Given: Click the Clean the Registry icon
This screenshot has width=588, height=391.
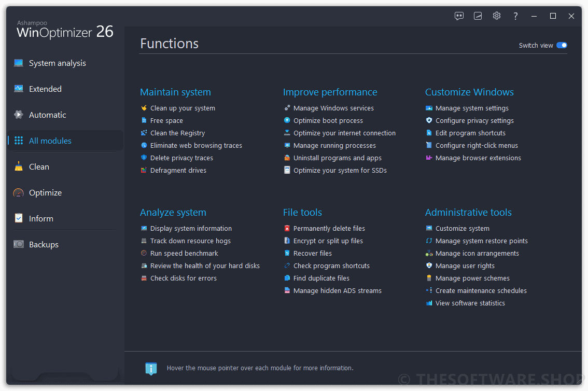Looking at the screenshot, I should coord(144,133).
